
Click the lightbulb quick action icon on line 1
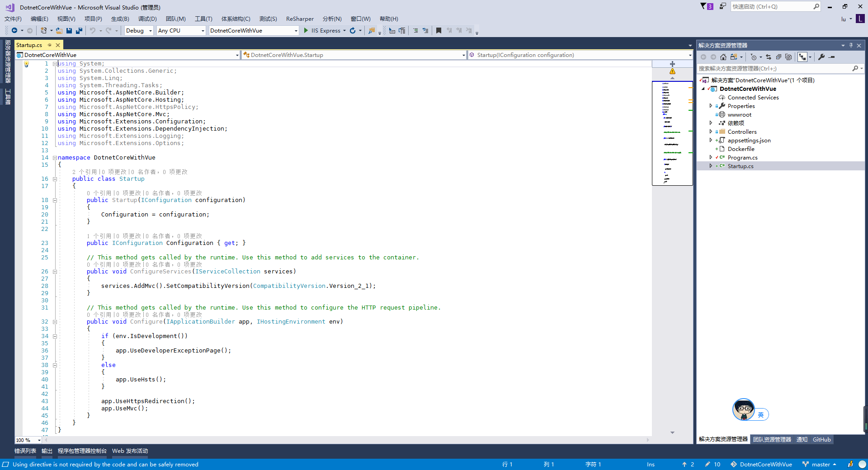pos(26,64)
